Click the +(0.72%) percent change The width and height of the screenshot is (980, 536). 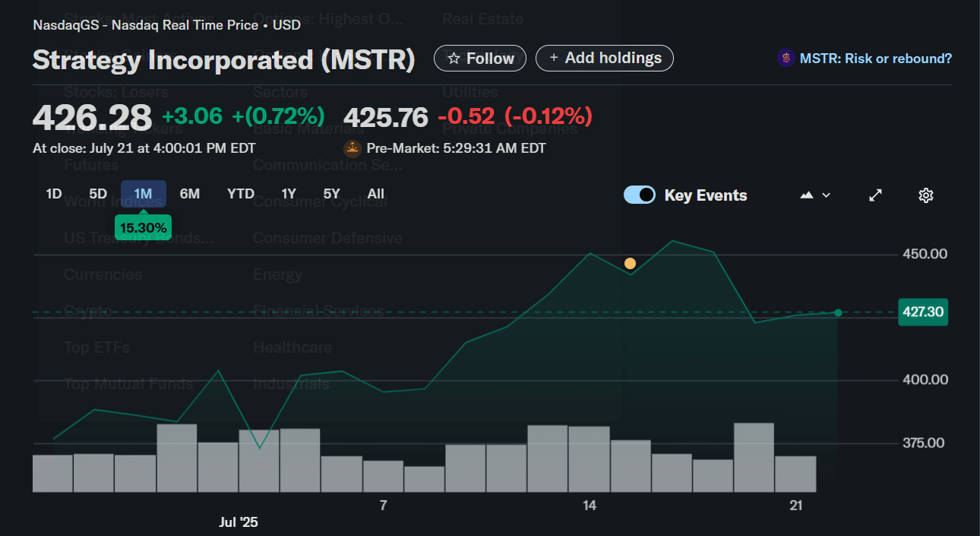point(278,116)
